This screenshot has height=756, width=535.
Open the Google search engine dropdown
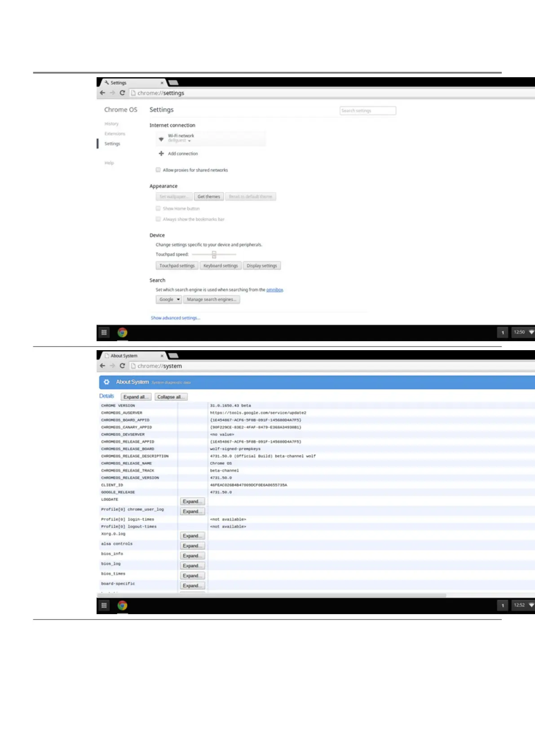pyautogui.click(x=169, y=299)
